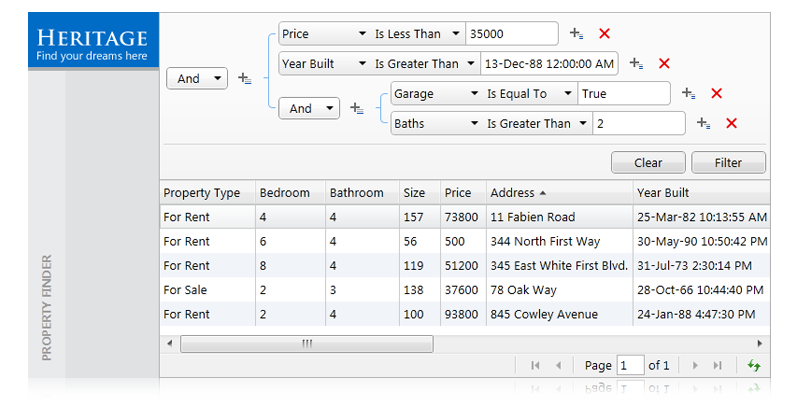Go to the last page of results

[x=718, y=365]
